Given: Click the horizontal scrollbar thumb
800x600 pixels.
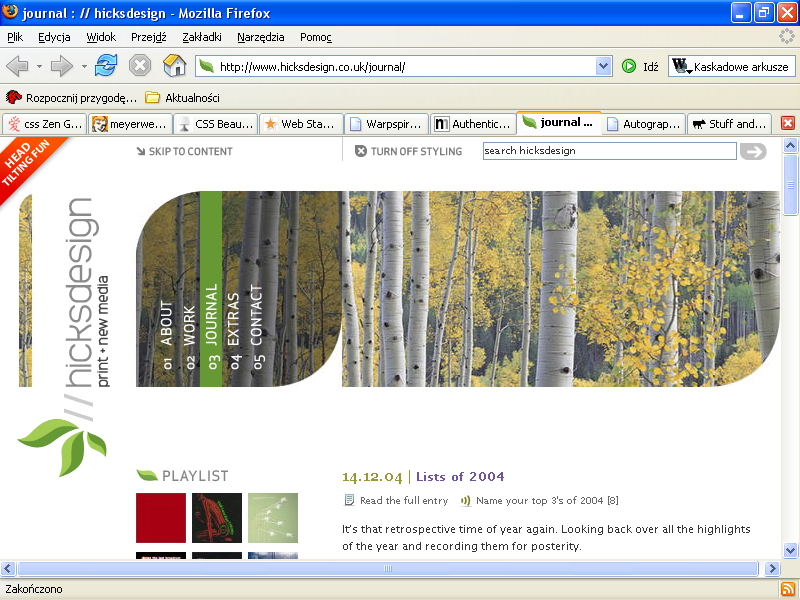Looking at the screenshot, I should click(388, 568).
